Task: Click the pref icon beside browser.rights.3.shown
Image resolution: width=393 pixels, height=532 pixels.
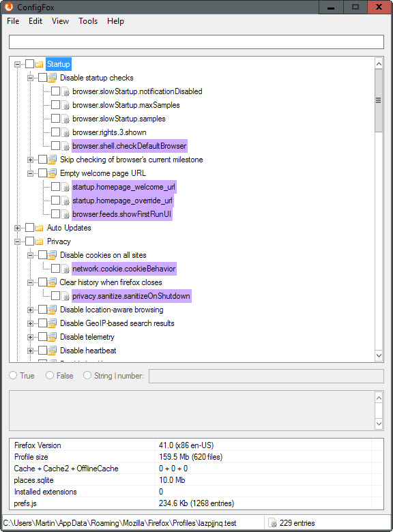Action: point(65,132)
